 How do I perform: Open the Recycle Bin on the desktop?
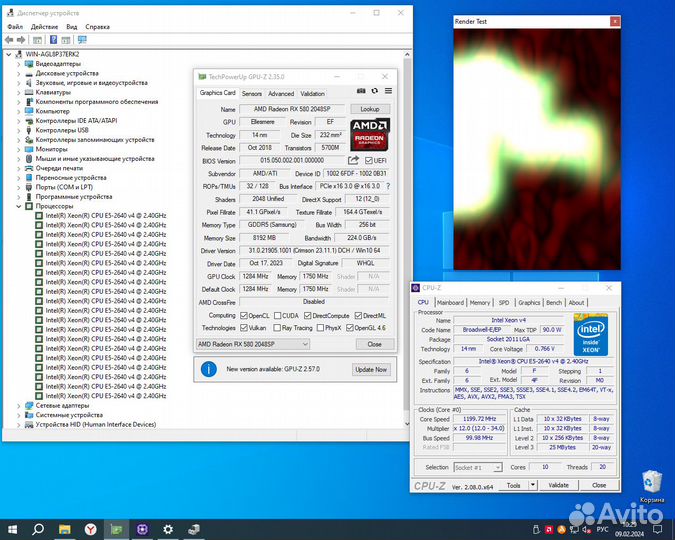[x=651, y=483]
